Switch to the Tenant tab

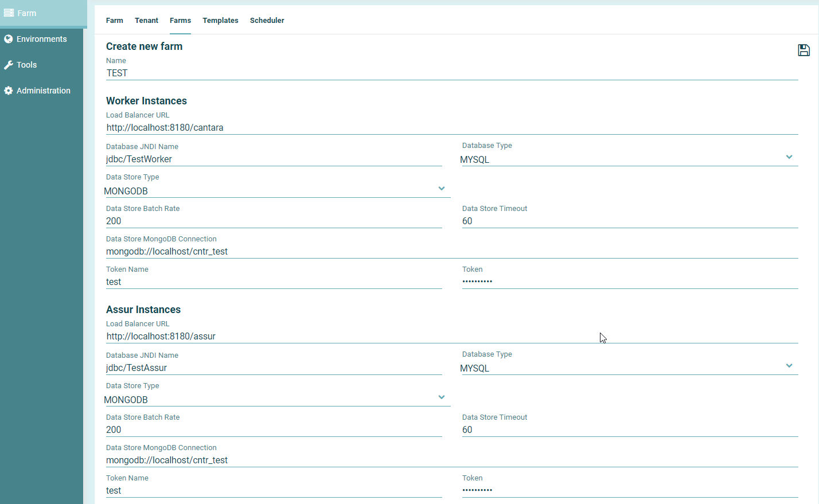[x=146, y=20]
